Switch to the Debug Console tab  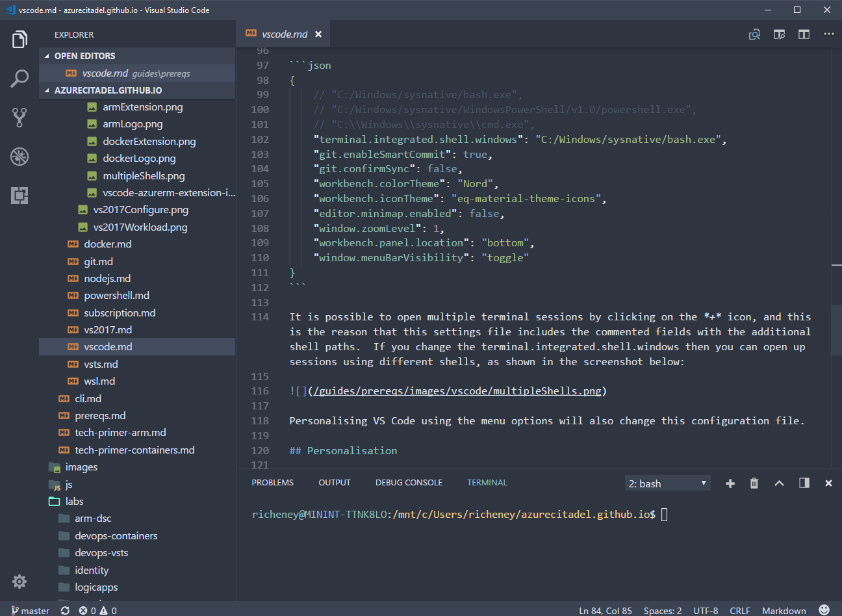pos(409,483)
